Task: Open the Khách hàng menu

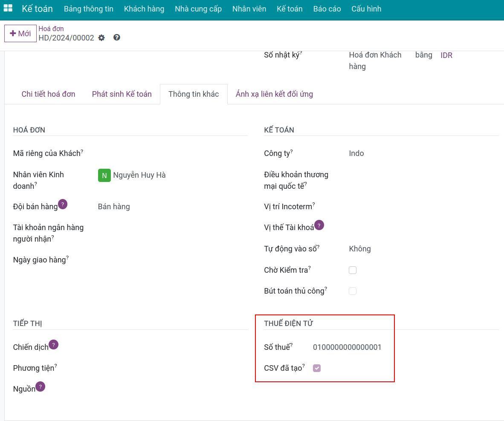Action: pos(144,9)
